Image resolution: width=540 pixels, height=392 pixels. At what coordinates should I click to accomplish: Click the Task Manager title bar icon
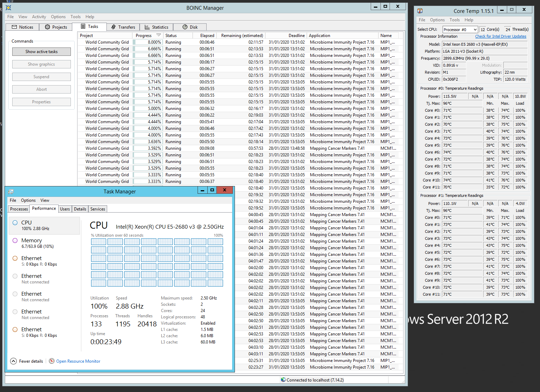coord(11,191)
